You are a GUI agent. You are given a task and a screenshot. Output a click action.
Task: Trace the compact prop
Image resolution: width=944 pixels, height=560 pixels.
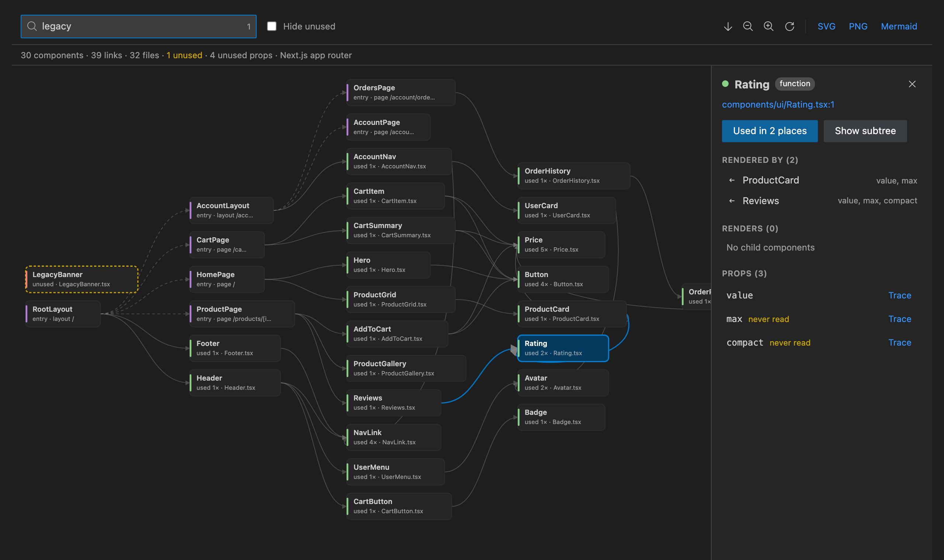899,343
